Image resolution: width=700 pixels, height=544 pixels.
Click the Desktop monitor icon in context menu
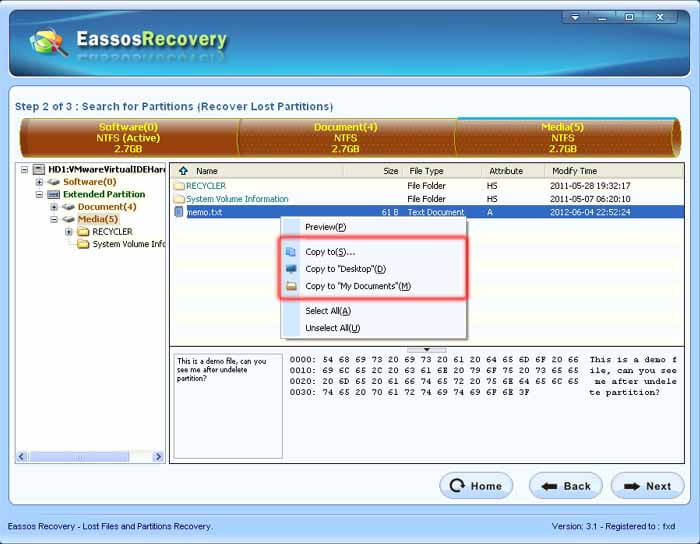(291, 269)
